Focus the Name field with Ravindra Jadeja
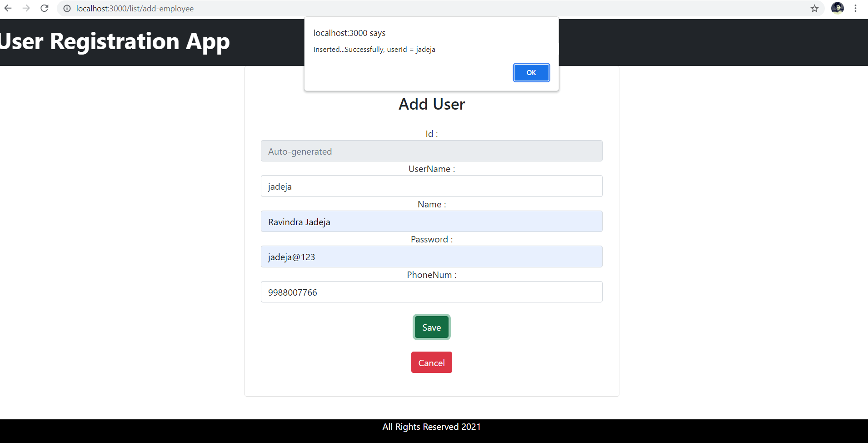 [432, 221]
